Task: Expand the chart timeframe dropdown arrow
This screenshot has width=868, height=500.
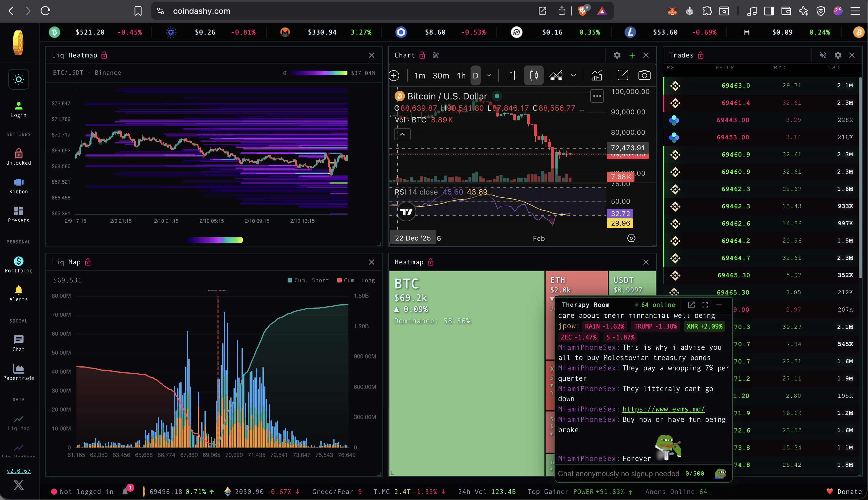Action: point(489,75)
